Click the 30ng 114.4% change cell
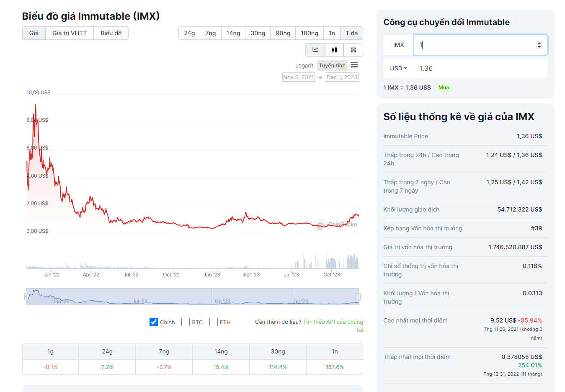 278,367
